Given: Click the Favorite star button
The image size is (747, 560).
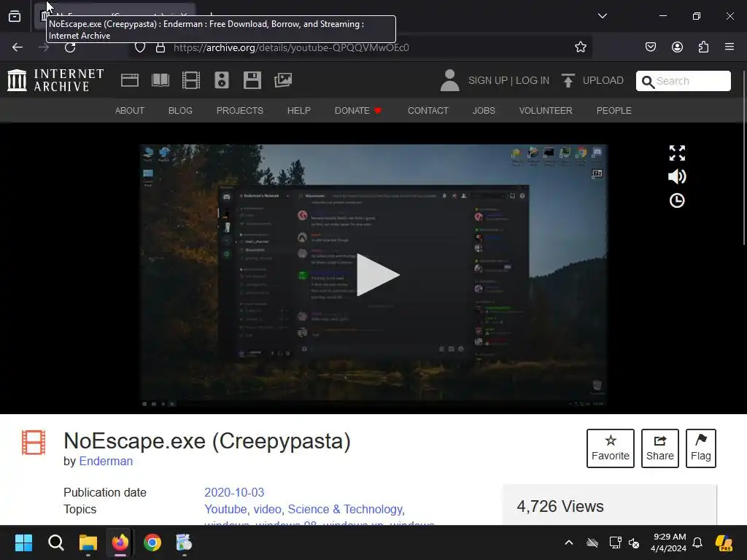Looking at the screenshot, I should click(x=611, y=448).
